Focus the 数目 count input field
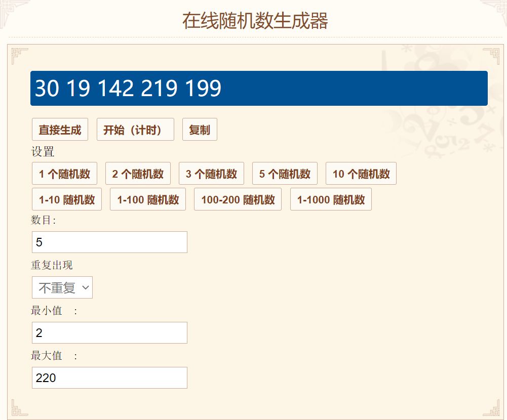The image size is (507, 420). coord(109,242)
